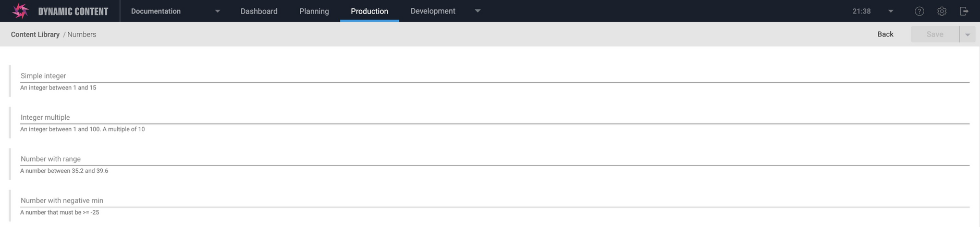Image resolution: width=980 pixels, height=227 pixels.
Task: Expand the Development menu arrow
Action: point(477,11)
